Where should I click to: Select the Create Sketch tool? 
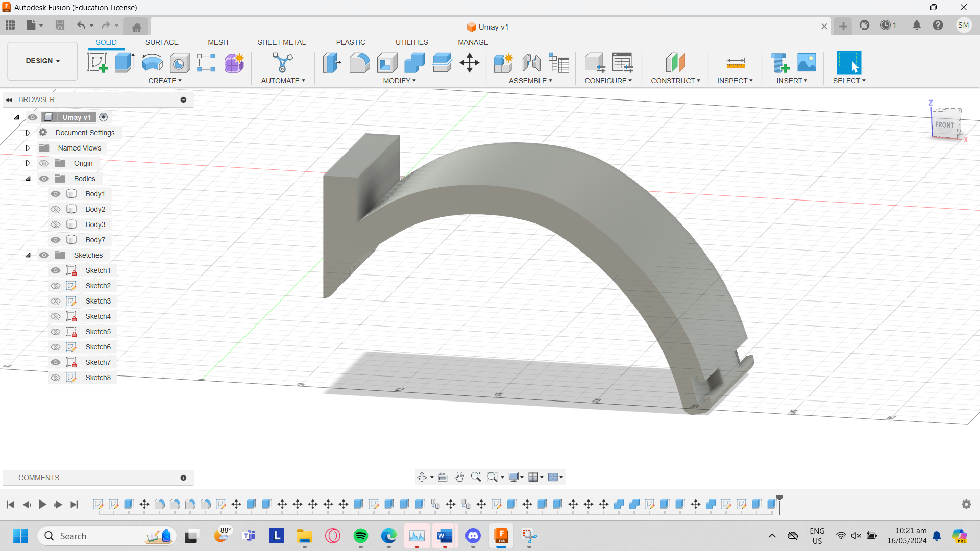pyautogui.click(x=97, y=63)
